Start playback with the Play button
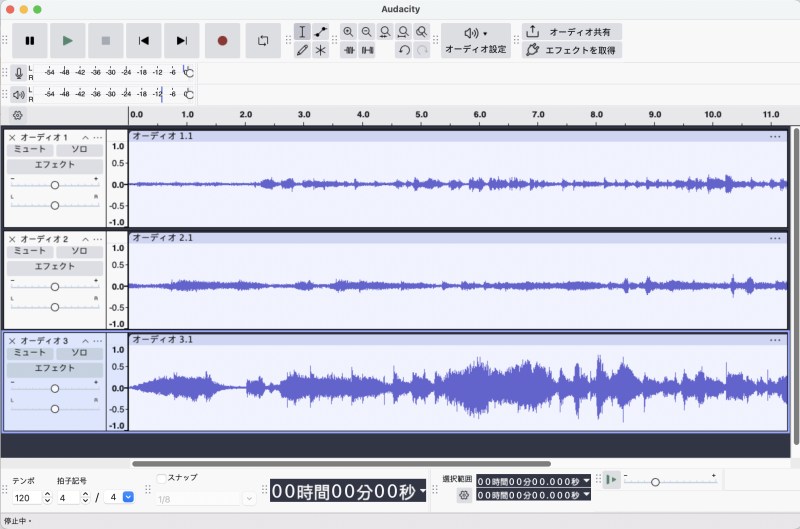Screen dimensions: 800x529 (67, 41)
